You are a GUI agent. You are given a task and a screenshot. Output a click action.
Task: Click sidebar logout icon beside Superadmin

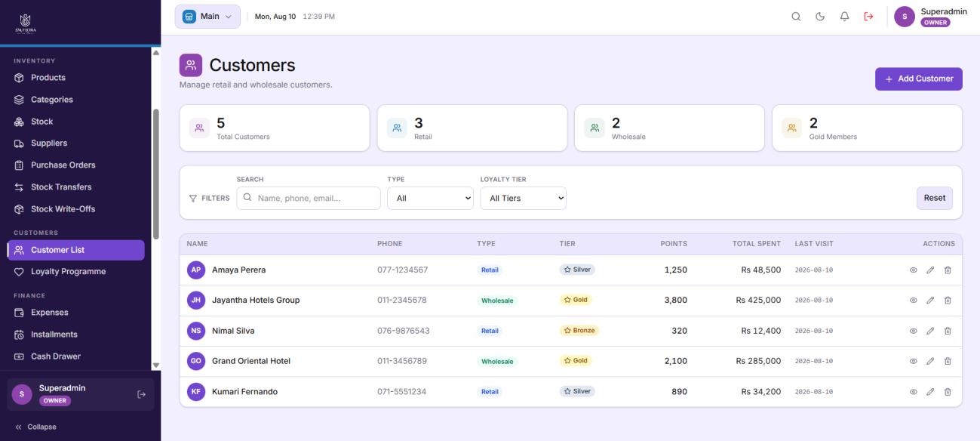[141, 394]
